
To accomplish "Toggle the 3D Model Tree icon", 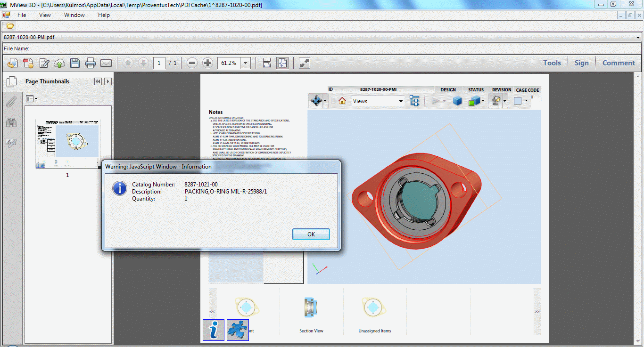I will click(414, 101).
